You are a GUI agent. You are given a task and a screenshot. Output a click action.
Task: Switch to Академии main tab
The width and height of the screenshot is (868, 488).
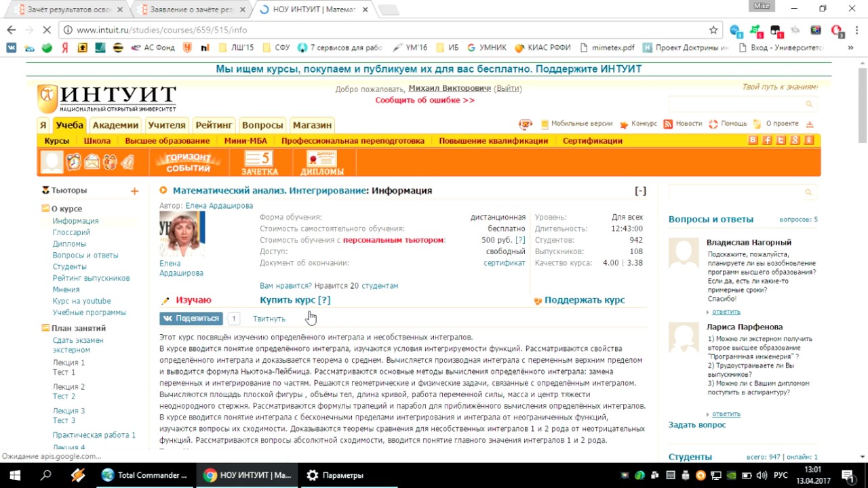(115, 125)
